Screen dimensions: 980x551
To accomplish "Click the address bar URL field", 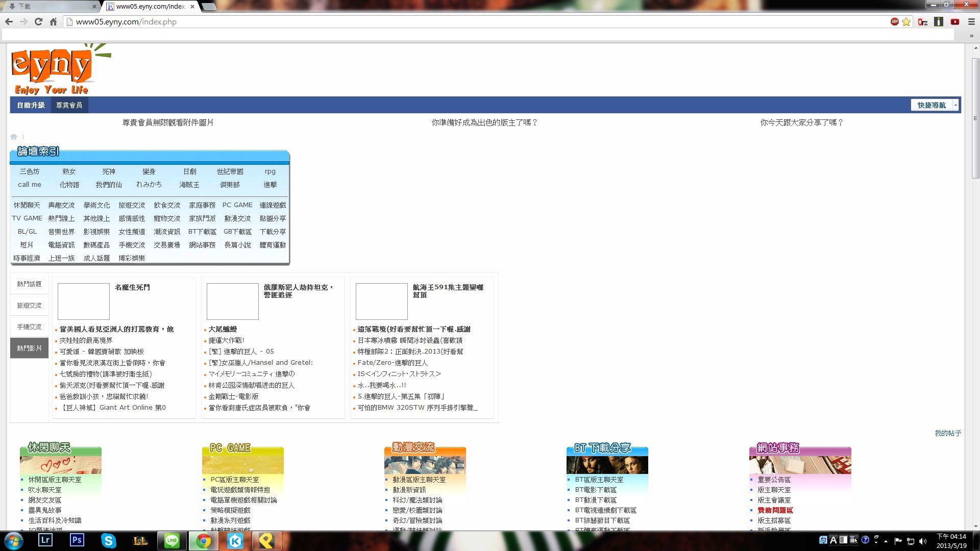I will (x=475, y=22).
